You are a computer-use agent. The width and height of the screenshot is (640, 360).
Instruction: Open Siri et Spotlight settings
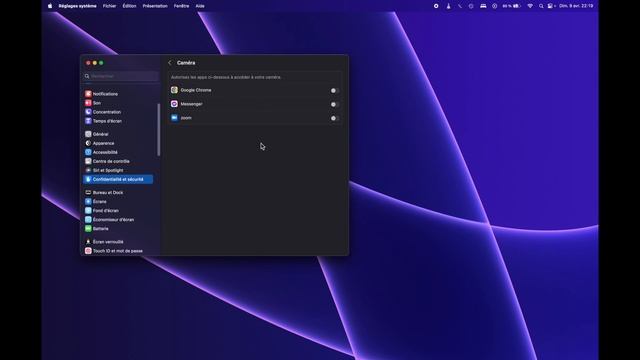(118, 170)
